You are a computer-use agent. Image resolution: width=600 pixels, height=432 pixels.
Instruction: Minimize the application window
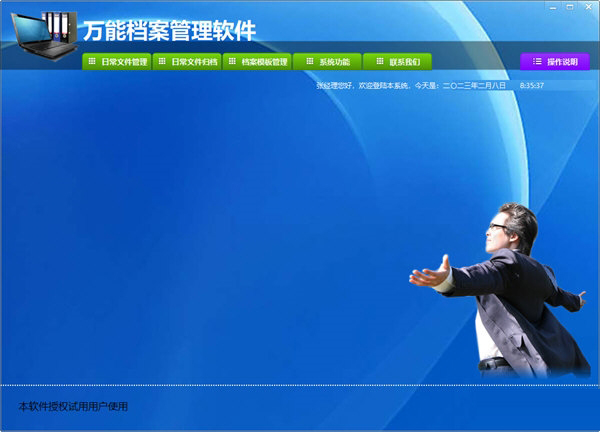553,7
